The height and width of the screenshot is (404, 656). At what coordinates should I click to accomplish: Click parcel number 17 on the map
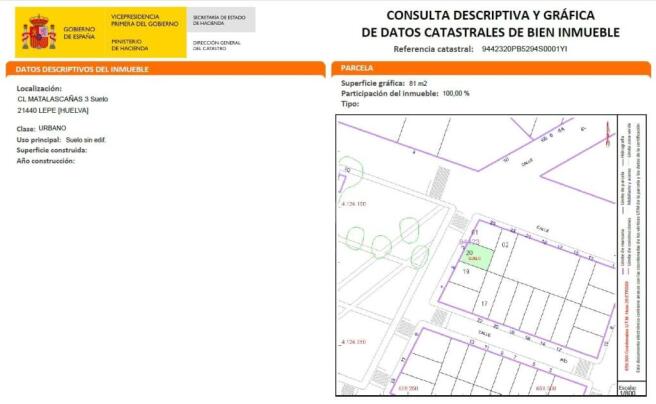click(483, 302)
